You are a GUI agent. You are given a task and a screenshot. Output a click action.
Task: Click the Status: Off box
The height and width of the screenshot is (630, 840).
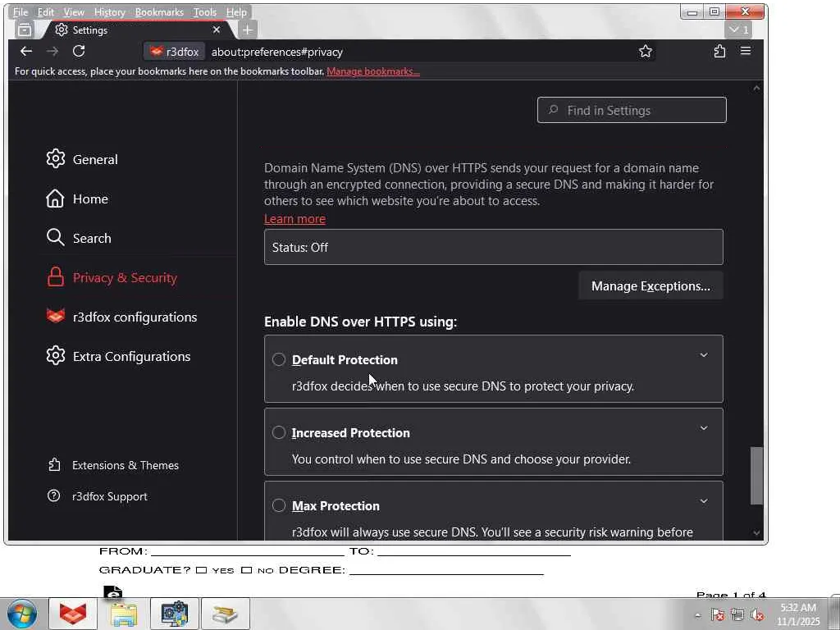(x=493, y=247)
